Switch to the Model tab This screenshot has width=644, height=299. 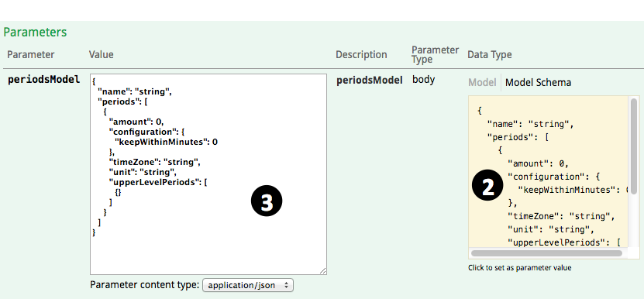[x=482, y=83]
